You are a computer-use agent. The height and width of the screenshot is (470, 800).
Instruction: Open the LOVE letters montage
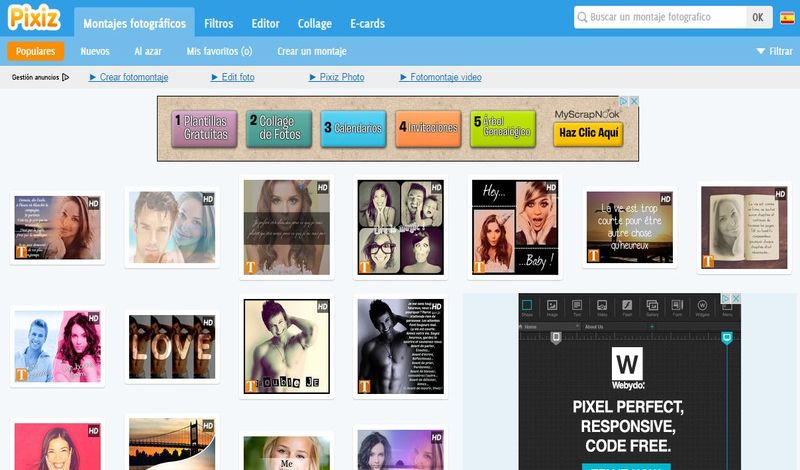(x=172, y=347)
